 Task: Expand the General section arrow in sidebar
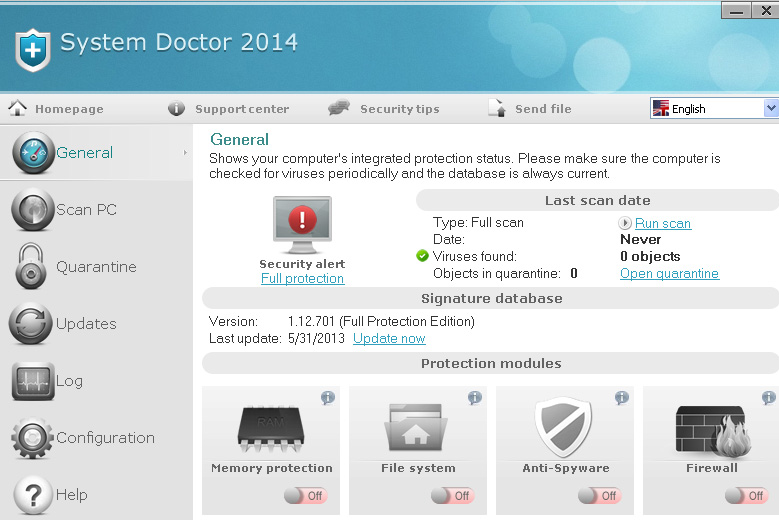coord(186,153)
